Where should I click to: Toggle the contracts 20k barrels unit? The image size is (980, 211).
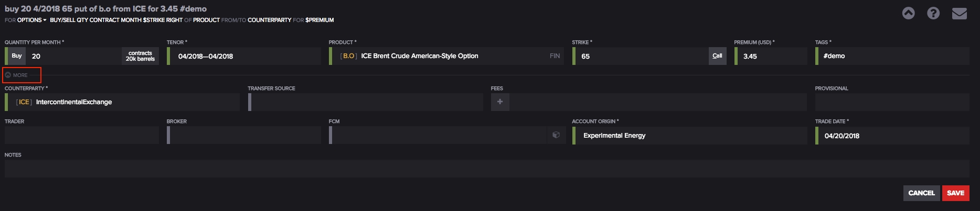coord(140,56)
